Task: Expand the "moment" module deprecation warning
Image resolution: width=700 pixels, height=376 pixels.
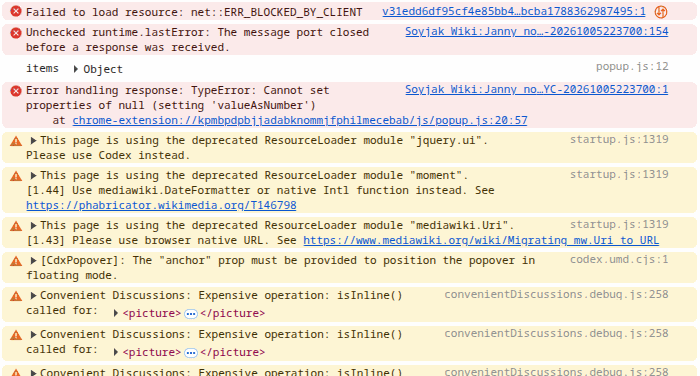Action: coord(33,175)
